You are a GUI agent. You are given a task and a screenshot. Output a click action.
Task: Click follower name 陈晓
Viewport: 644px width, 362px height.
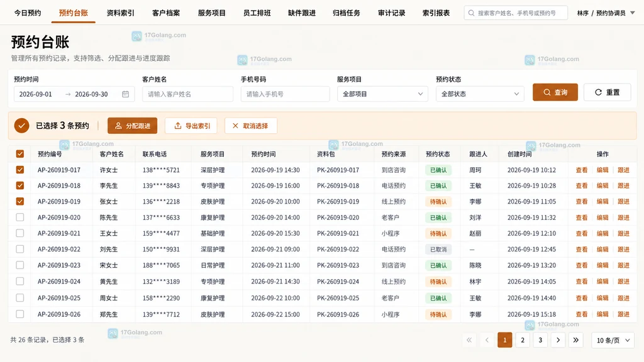tap(475, 265)
